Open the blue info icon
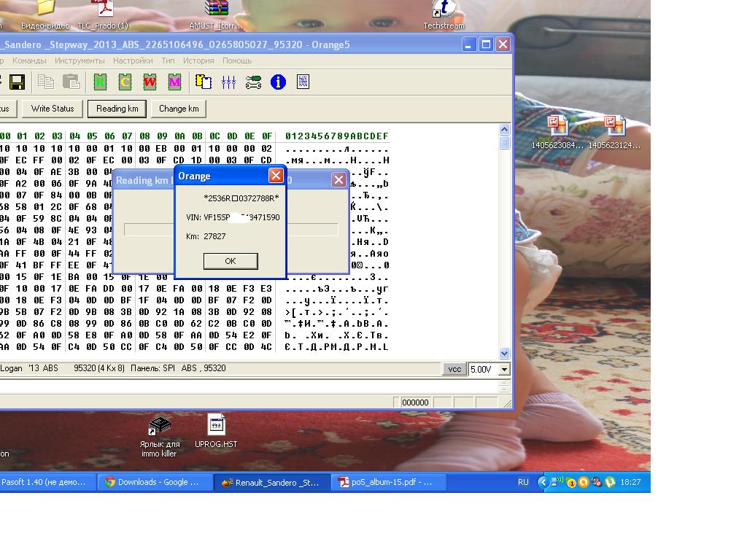Image resolution: width=747 pixels, height=560 pixels. click(x=278, y=82)
